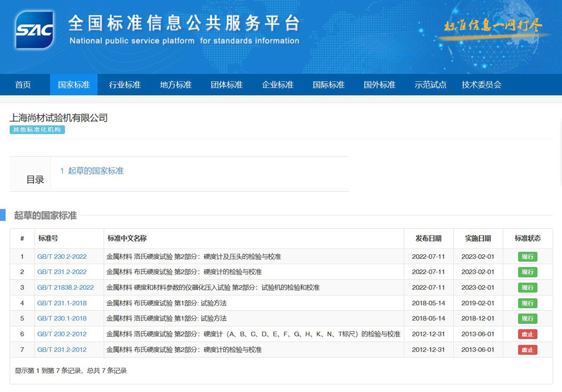Click implementation date 2019-02-01
Viewport: 562px width, 392px height.
[478, 303]
